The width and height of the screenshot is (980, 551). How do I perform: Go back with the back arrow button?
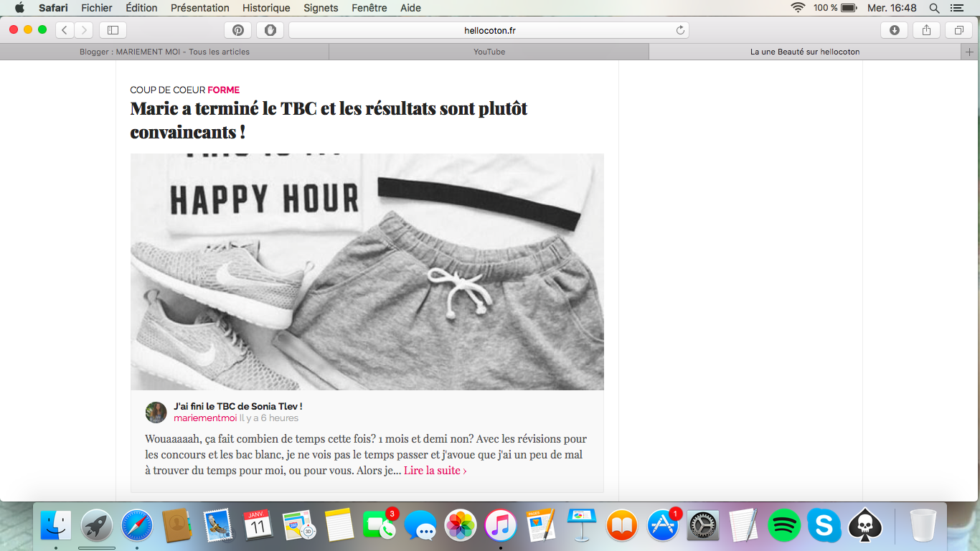pyautogui.click(x=65, y=30)
